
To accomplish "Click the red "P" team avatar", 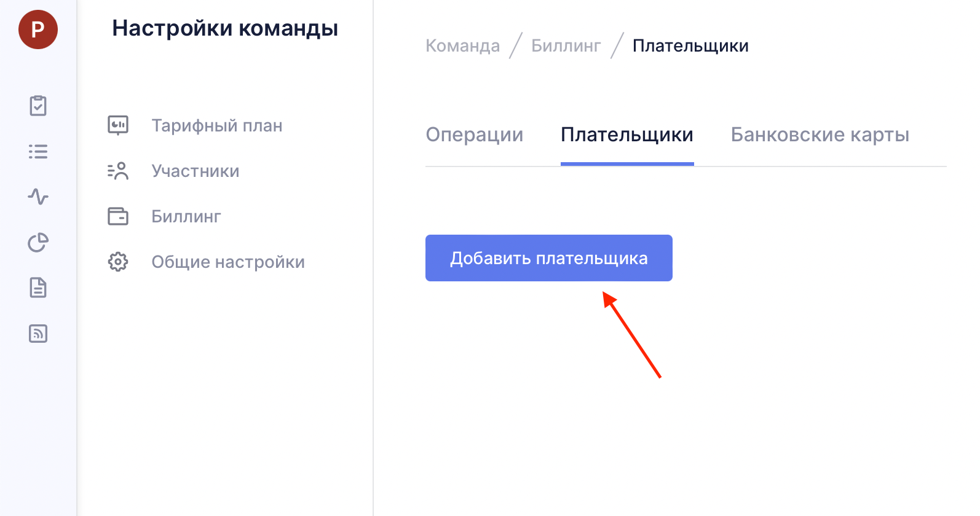I will click(x=38, y=29).
